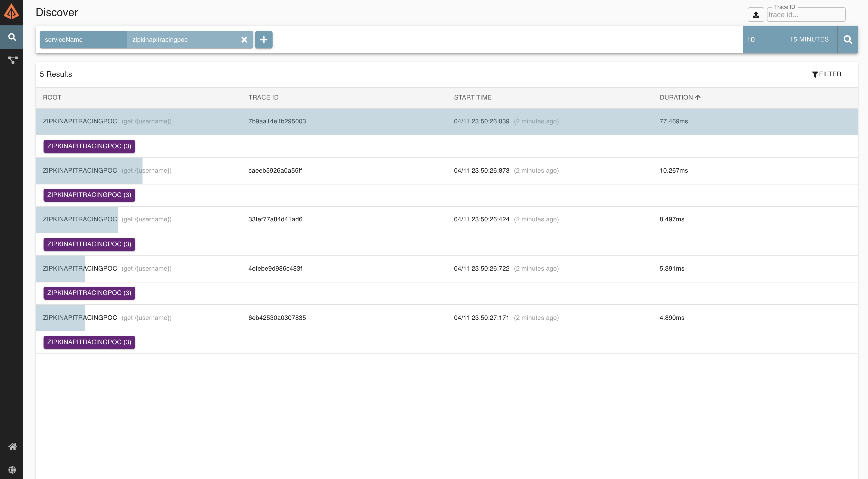Add a search criterion with plus button
The image size is (868, 479).
264,40
